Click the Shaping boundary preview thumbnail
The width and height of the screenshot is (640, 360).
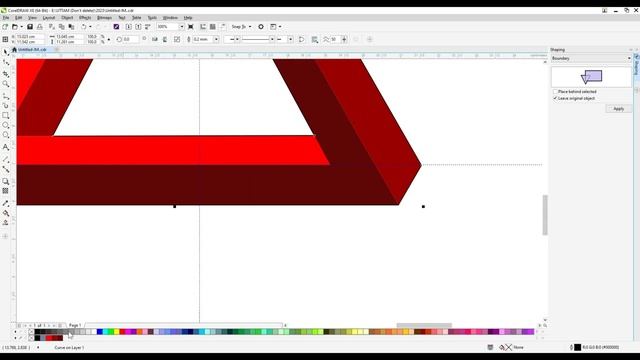click(591, 77)
